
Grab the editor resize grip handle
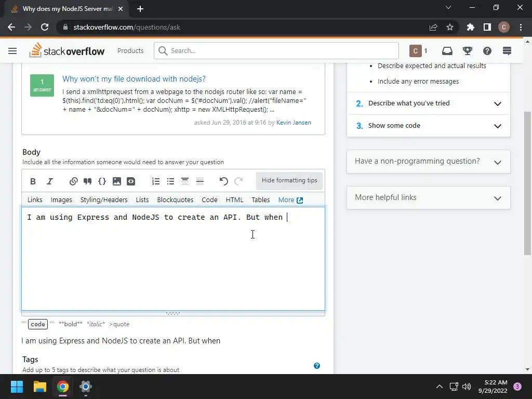coord(173,313)
